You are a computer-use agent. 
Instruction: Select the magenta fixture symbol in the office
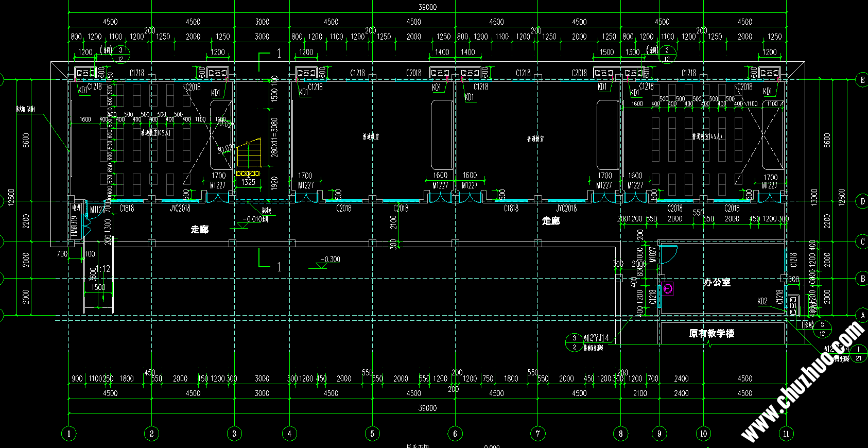click(x=667, y=289)
